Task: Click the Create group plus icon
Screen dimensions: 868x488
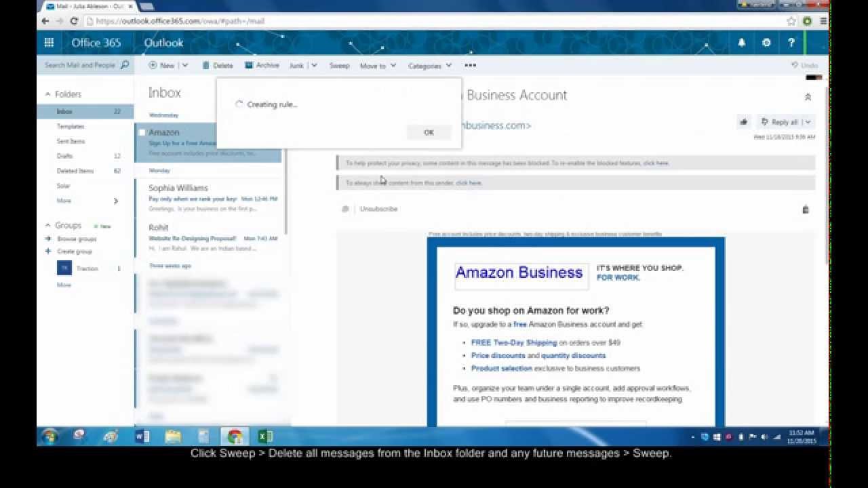Action: (47, 251)
